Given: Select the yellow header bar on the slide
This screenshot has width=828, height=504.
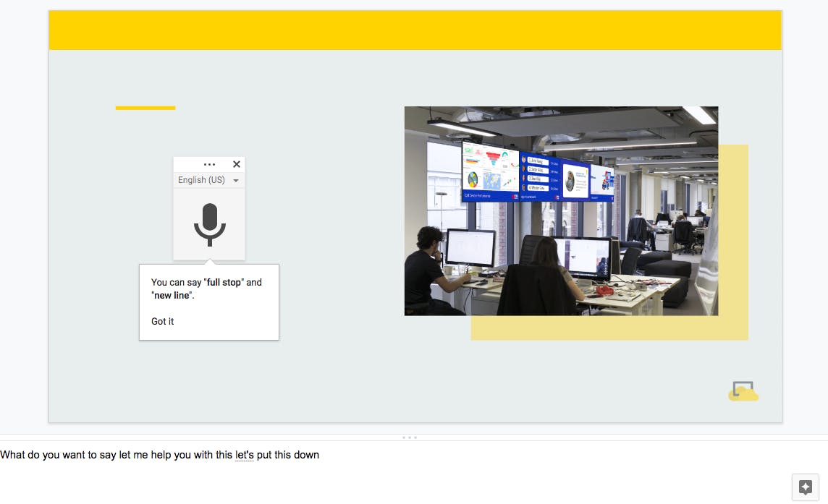Looking at the screenshot, I should (x=415, y=30).
